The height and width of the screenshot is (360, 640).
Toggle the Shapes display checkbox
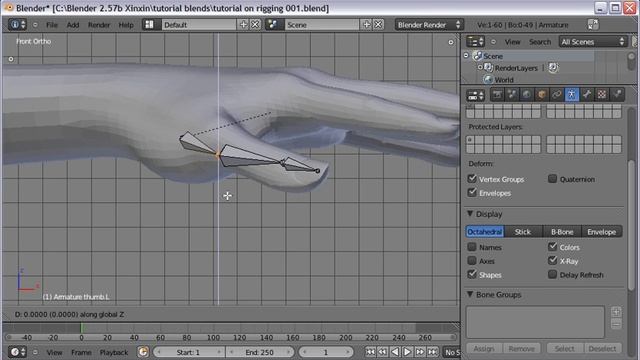[472, 274]
